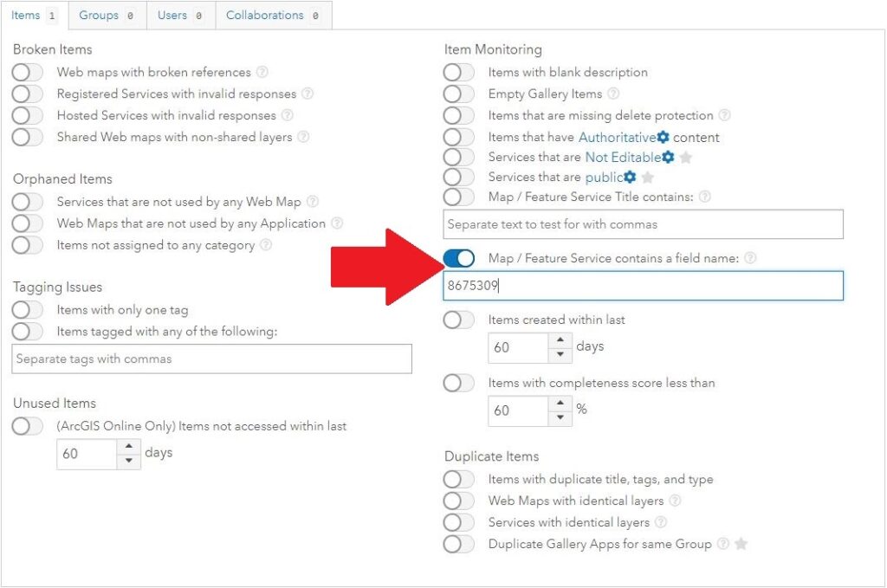Click gear icon next to public
Screen dimensions: 887x588
click(630, 177)
